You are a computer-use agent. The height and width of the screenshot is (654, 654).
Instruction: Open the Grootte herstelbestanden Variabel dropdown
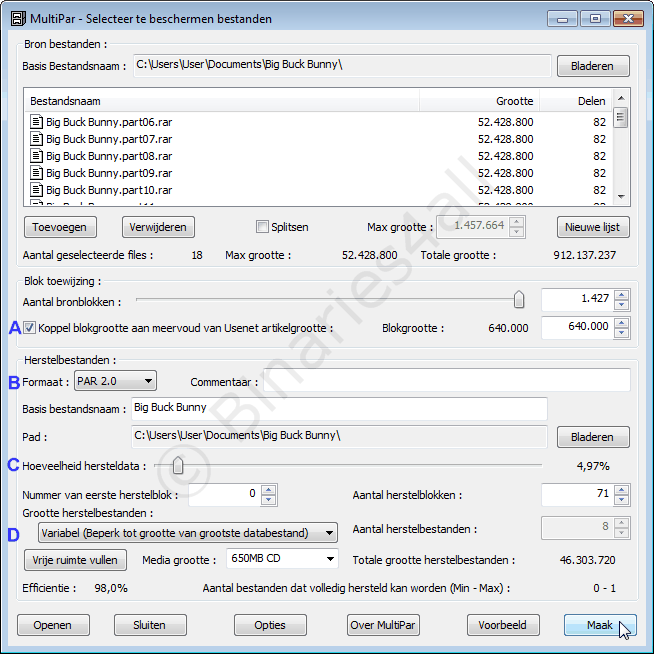point(188,533)
